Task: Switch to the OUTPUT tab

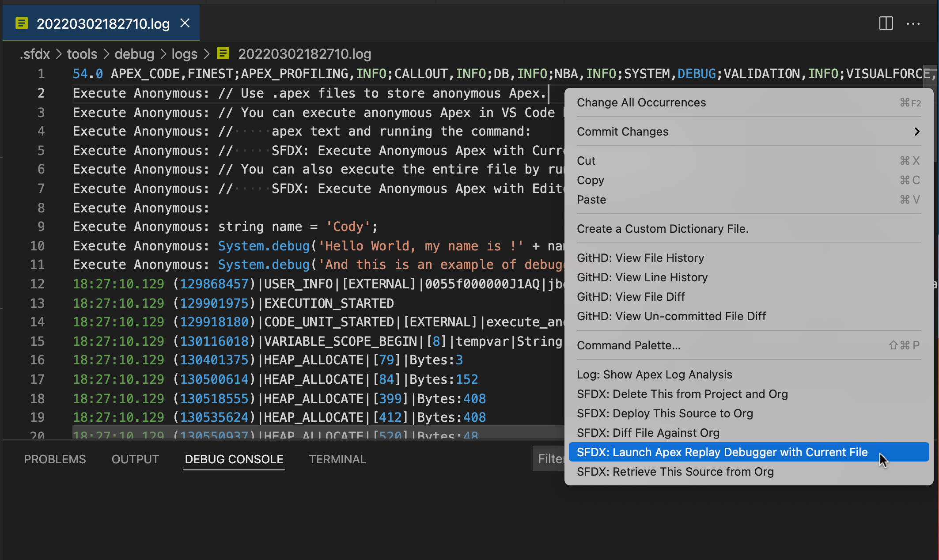Action: pos(135,459)
